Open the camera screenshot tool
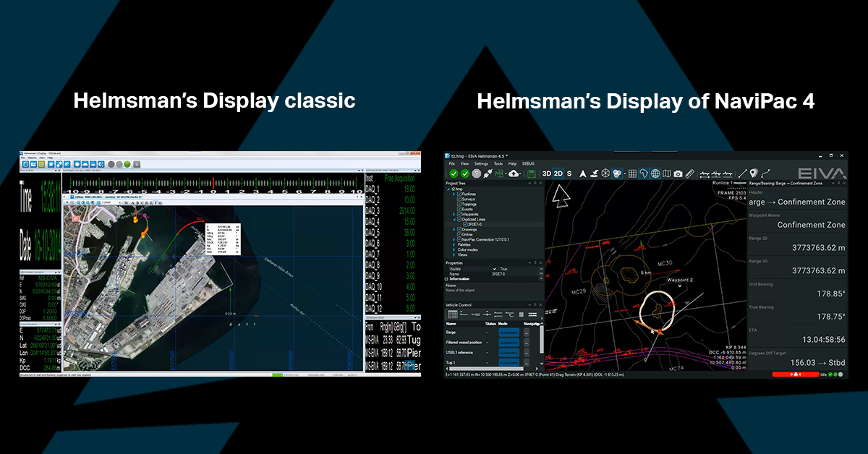 click(x=678, y=174)
